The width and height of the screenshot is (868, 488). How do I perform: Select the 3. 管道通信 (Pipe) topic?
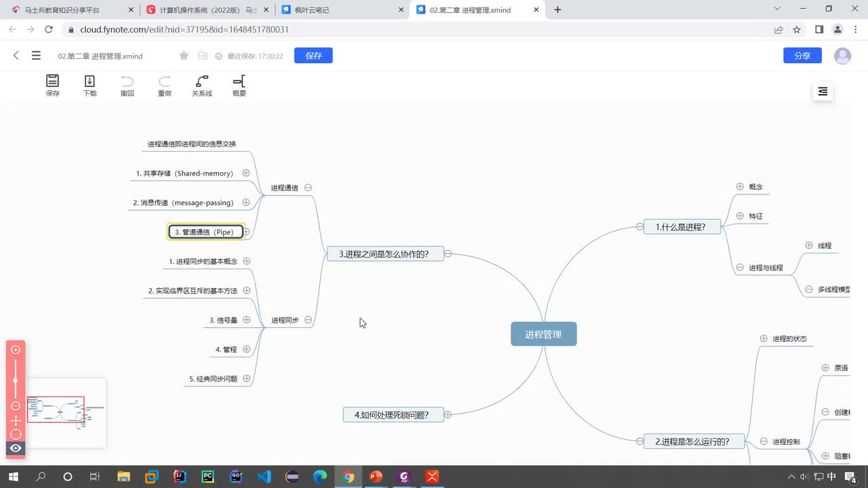[x=205, y=232]
